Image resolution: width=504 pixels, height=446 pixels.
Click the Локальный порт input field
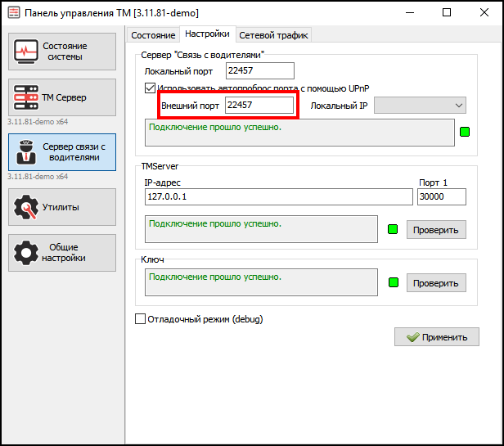coord(259,71)
